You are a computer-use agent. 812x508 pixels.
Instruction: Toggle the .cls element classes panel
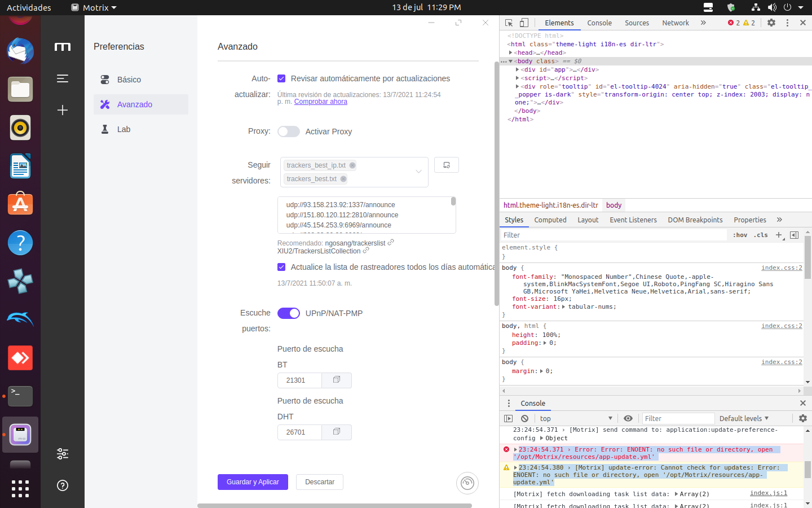coord(761,235)
